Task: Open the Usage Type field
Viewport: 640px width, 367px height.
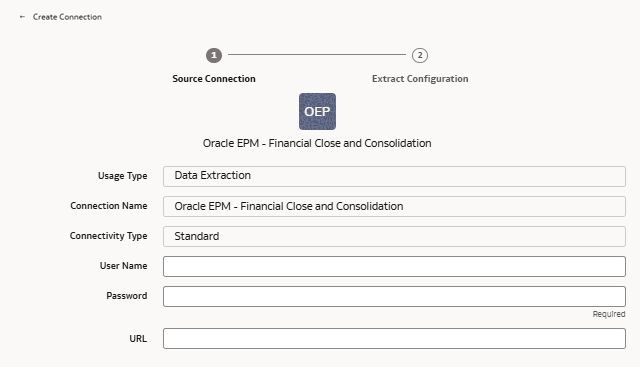Action: pos(394,176)
